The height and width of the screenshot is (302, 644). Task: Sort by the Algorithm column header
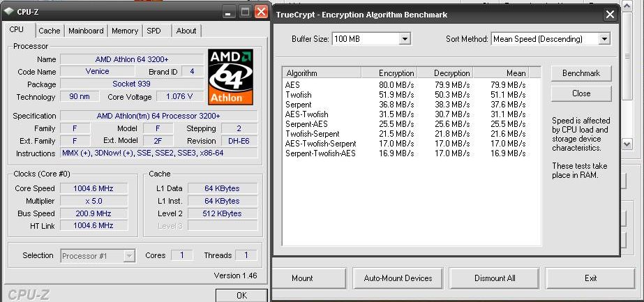322,73
